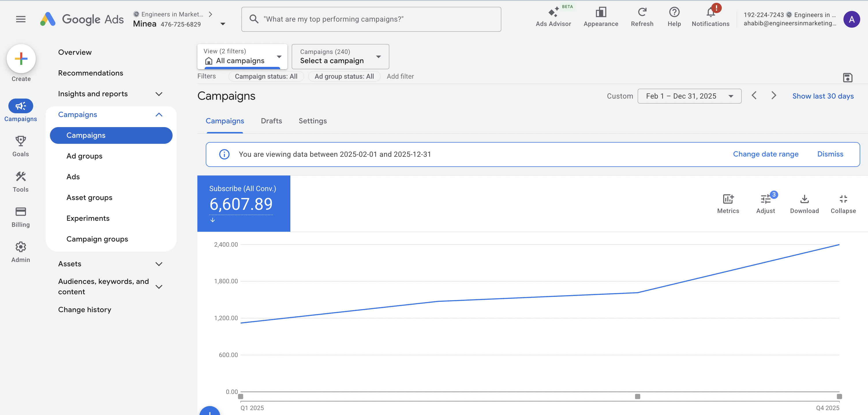Open the Admin gear section
The image size is (868, 415).
pos(20,247)
